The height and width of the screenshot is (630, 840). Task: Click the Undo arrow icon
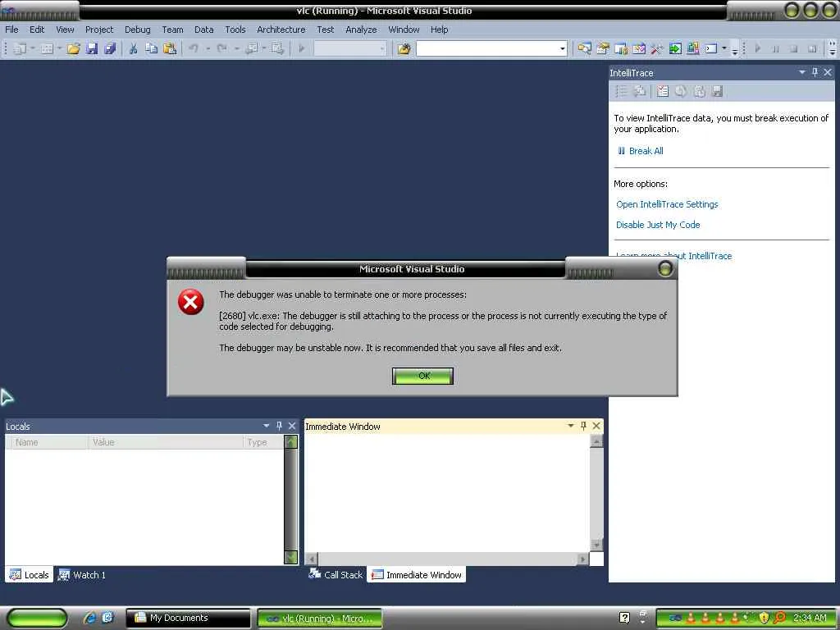pyautogui.click(x=194, y=48)
